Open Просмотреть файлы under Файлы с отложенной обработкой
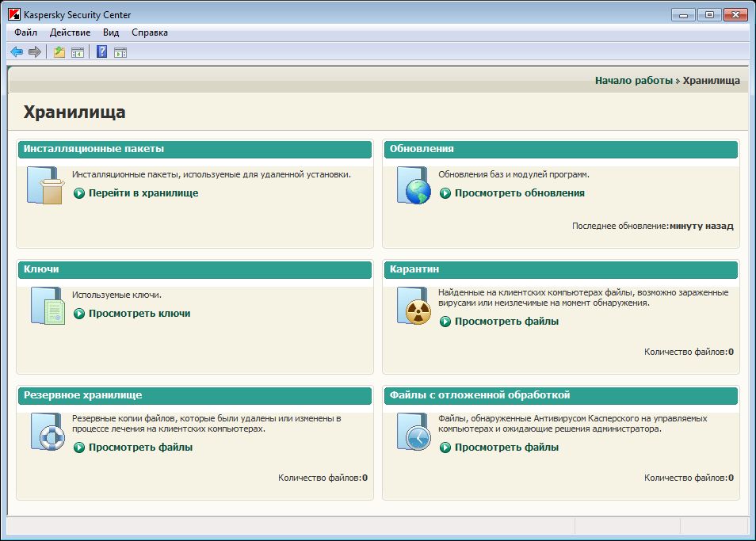This screenshot has width=756, height=541. (506, 448)
